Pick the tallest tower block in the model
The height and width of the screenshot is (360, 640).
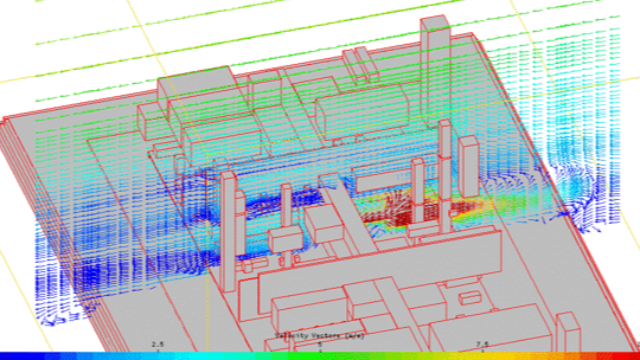436,71
